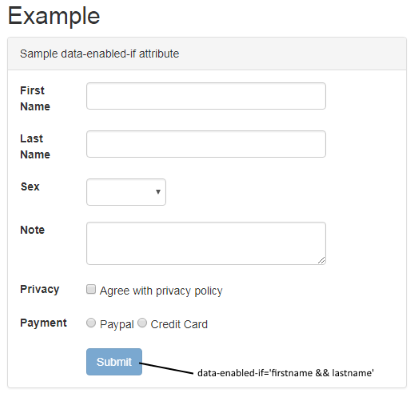
Task: Click the Credit Card label text
Action: point(179,324)
